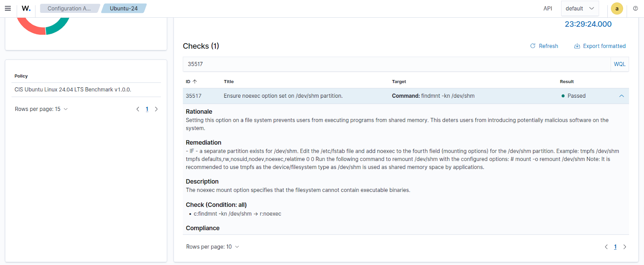The image size is (644, 265).
Task: Go to next page in Policy list
Action: [156, 109]
